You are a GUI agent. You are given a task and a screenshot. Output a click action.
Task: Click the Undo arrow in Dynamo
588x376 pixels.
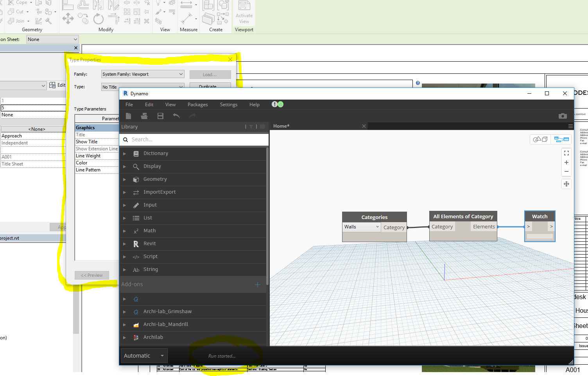point(176,116)
